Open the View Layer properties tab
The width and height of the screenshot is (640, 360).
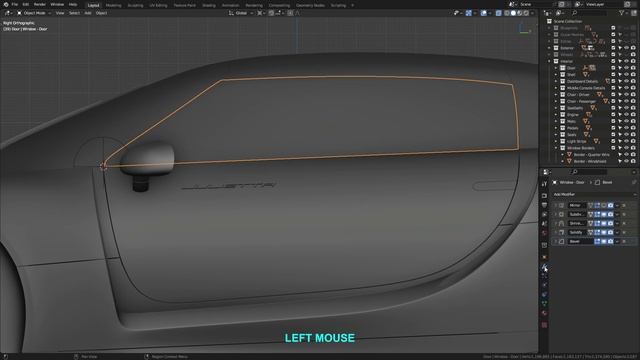pos(544,214)
